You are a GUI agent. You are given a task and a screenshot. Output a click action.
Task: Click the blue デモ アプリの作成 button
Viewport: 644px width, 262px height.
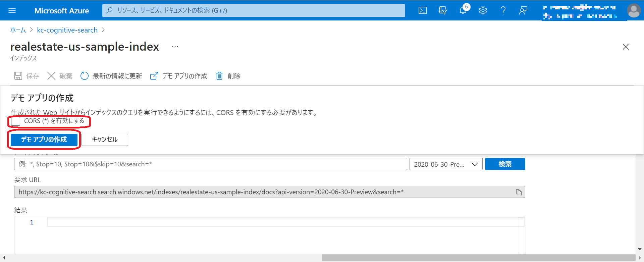pyautogui.click(x=44, y=140)
